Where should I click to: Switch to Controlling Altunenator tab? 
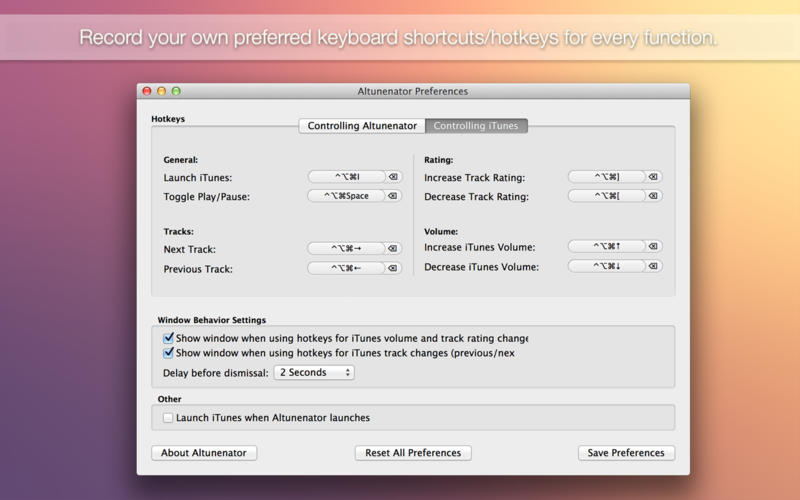coord(362,126)
